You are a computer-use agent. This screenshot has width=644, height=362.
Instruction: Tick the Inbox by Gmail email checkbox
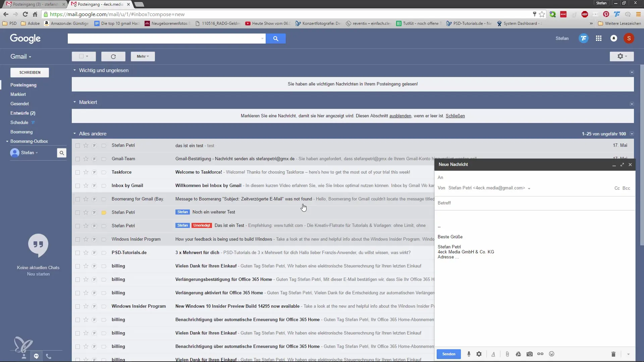click(x=77, y=186)
